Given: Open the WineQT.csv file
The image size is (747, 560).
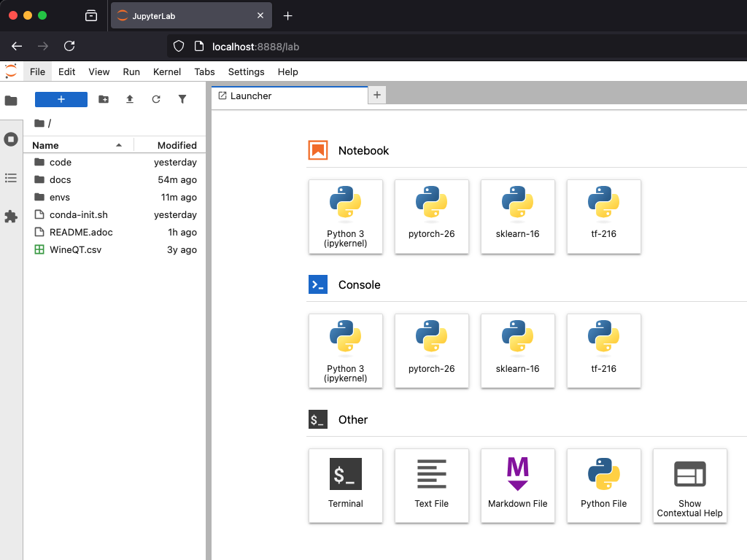Looking at the screenshot, I should pyautogui.click(x=75, y=249).
